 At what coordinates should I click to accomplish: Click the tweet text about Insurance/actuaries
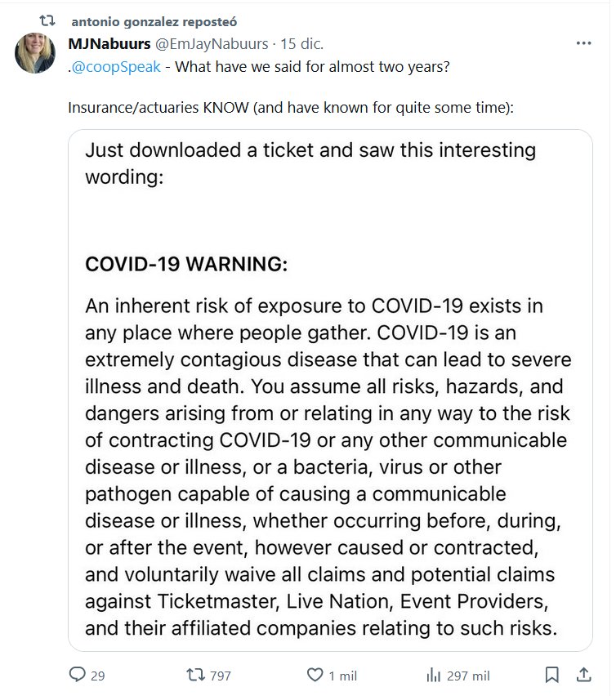point(291,108)
